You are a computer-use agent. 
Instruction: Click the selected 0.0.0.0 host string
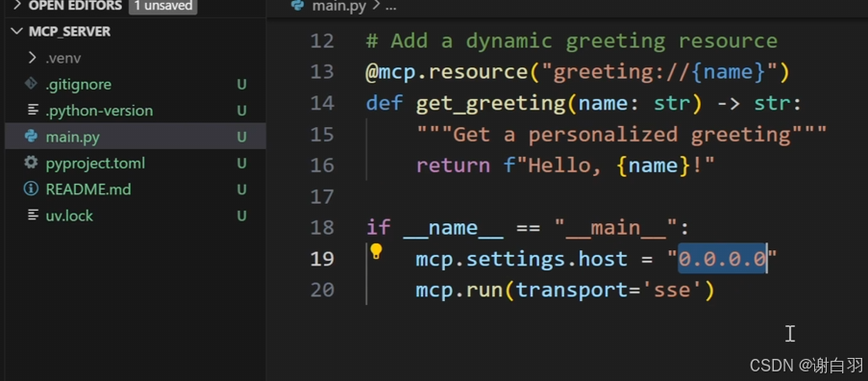pyautogui.click(x=723, y=259)
